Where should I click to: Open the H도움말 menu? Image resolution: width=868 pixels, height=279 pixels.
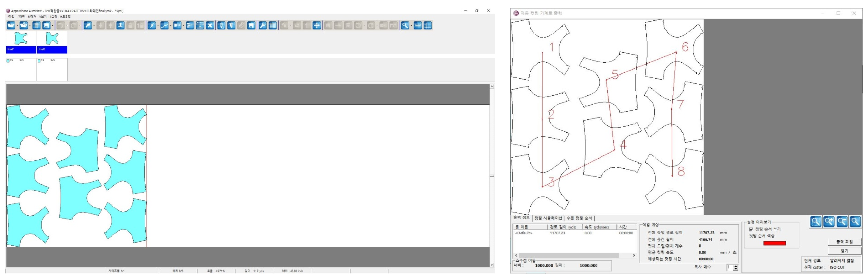coord(65,17)
